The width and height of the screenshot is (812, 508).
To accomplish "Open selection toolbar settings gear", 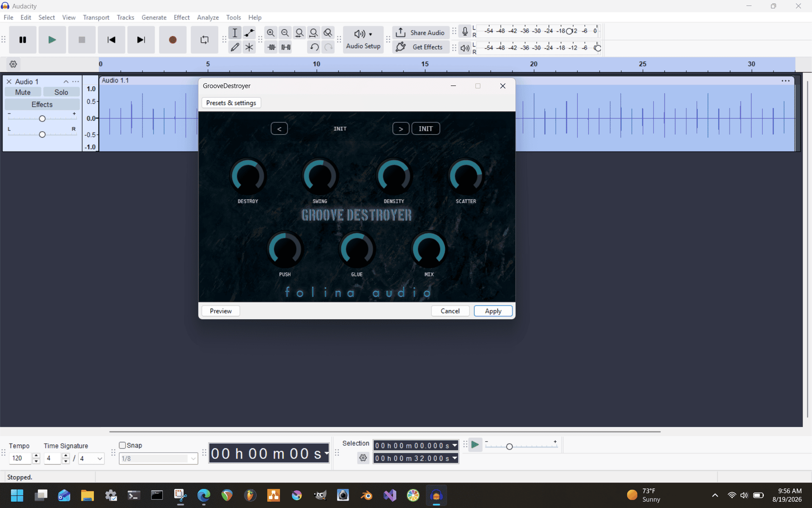I will [363, 458].
